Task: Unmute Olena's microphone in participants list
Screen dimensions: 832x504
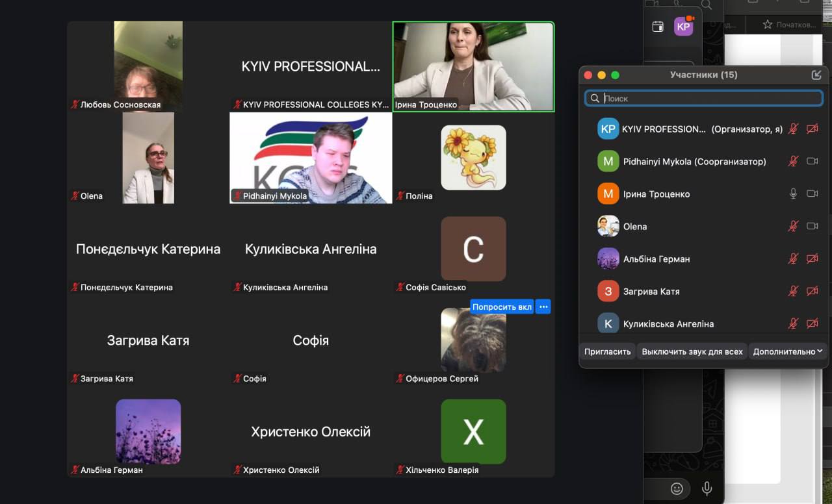Action: 793,226
